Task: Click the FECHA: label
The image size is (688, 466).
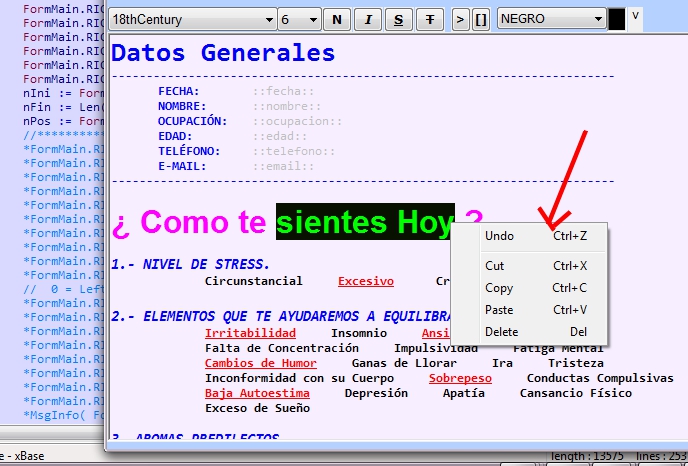Action: click(x=179, y=91)
